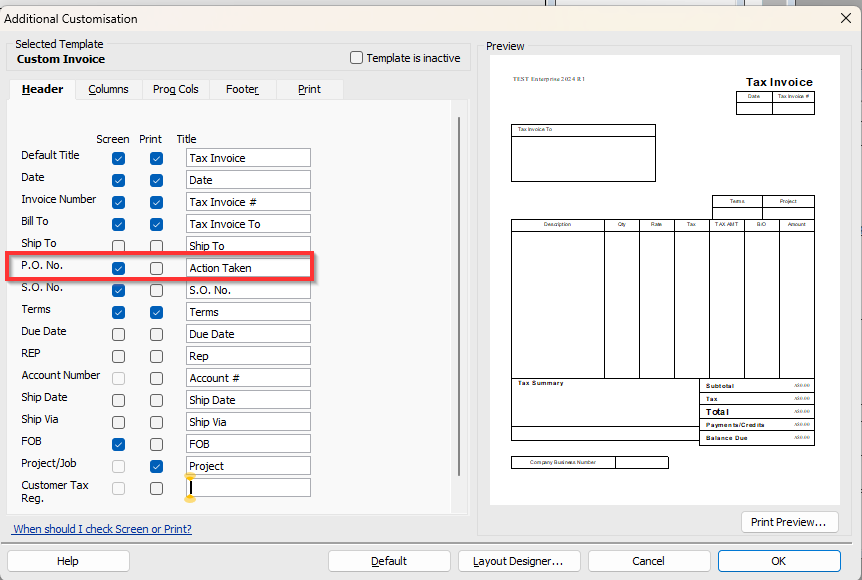Check Print box for Customer Tax Reg.
Screen dimensions: 862x580
157,488
